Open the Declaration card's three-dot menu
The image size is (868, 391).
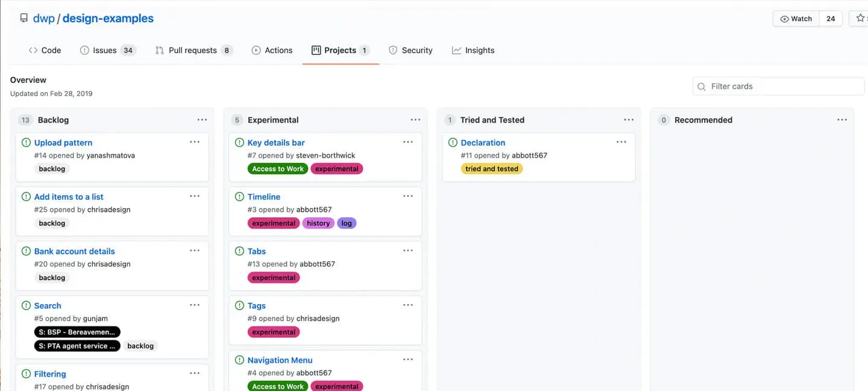(x=621, y=142)
